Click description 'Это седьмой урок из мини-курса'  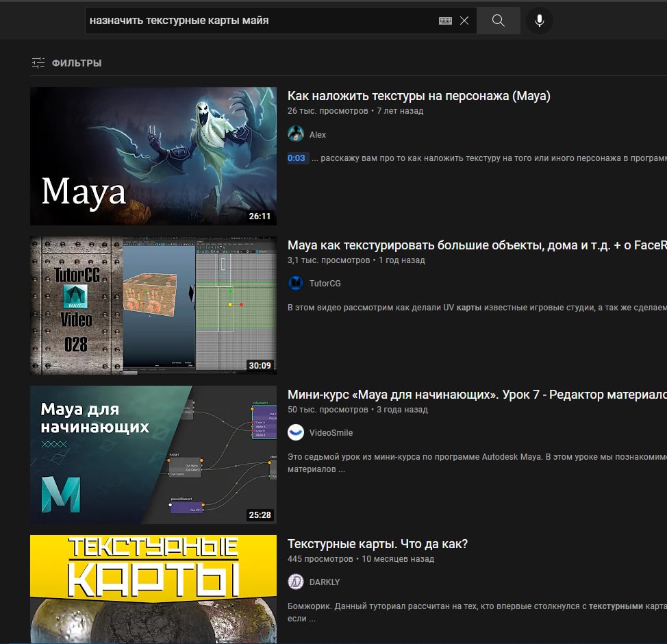click(x=477, y=463)
